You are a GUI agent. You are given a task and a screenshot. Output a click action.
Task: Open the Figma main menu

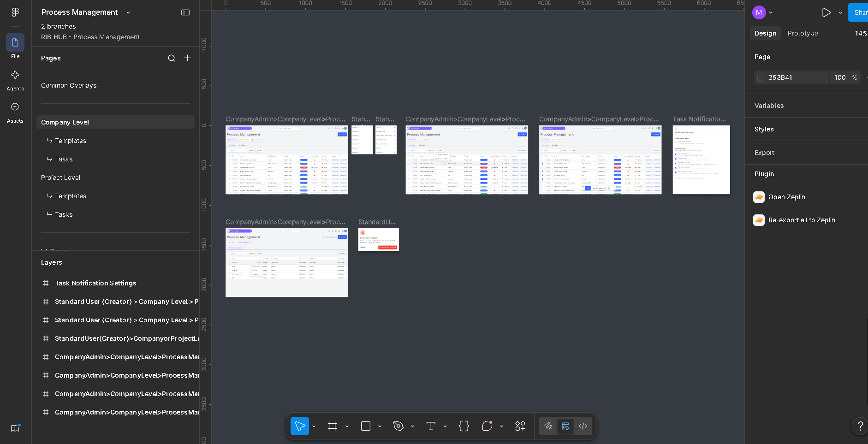click(x=15, y=12)
